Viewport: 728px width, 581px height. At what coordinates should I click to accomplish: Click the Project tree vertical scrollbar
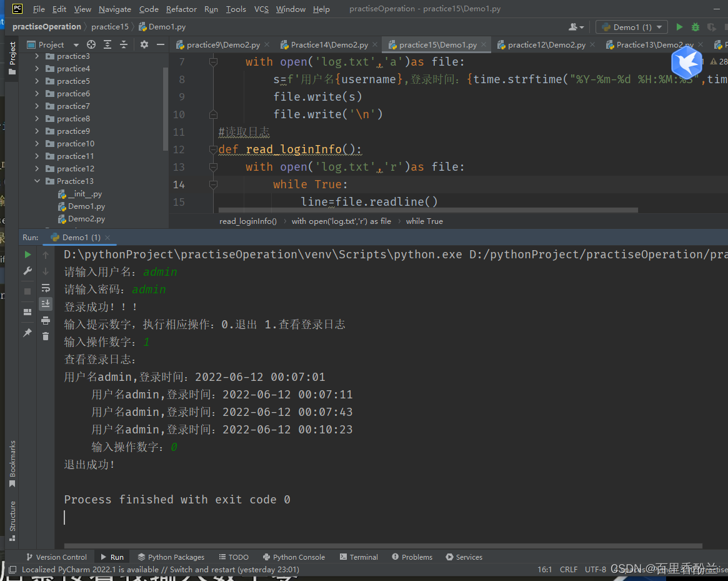[166, 109]
